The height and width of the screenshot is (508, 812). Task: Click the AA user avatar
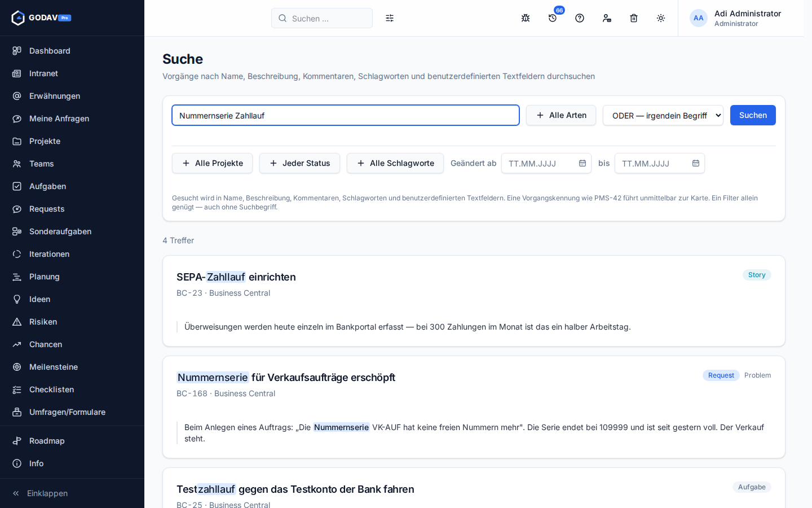(x=699, y=18)
